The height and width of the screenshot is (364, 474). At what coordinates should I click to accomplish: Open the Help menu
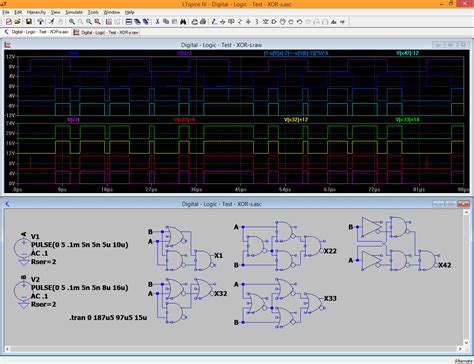[x=130, y=12]
